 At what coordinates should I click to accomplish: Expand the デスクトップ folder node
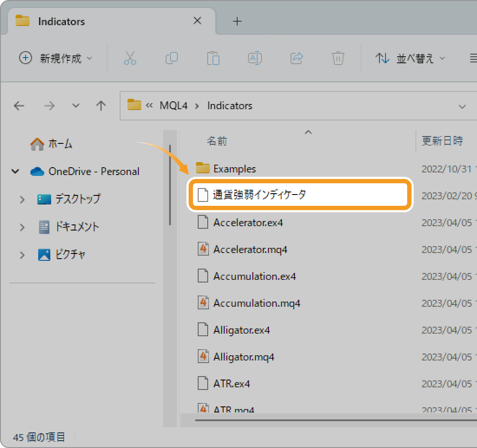point(22,200)
